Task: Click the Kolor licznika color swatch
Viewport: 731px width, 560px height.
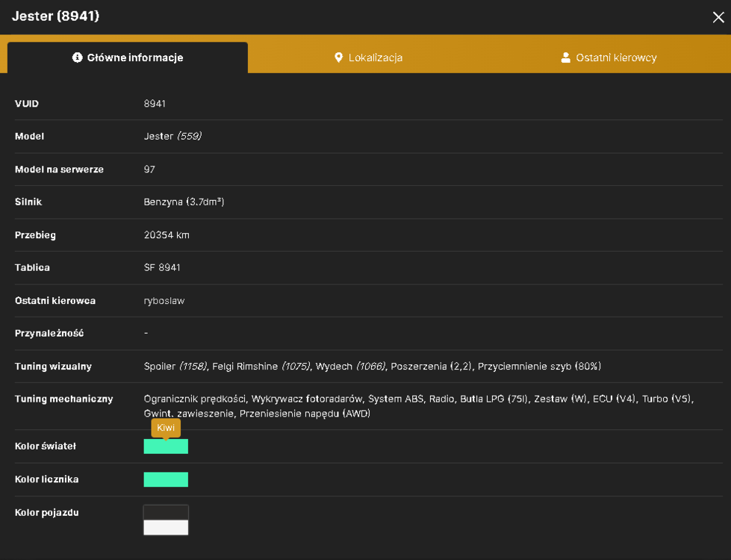Action: click(x=166, y=479)
